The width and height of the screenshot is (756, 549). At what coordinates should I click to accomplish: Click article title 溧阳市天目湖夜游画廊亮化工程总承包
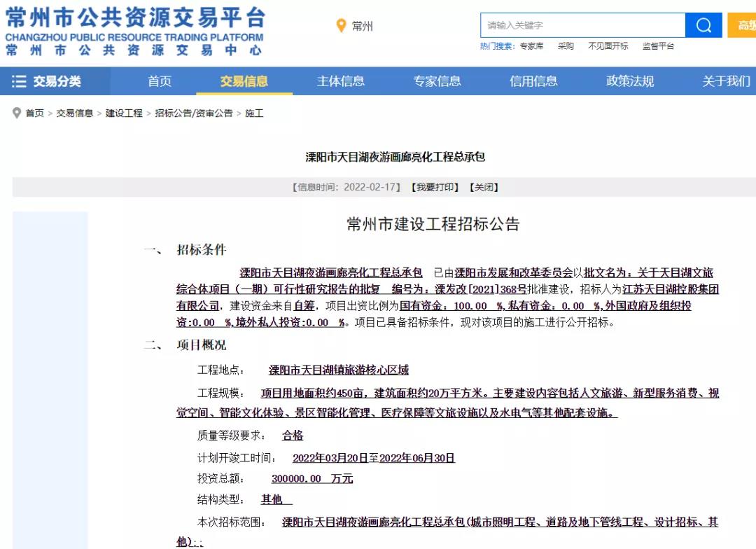point(395,157)
